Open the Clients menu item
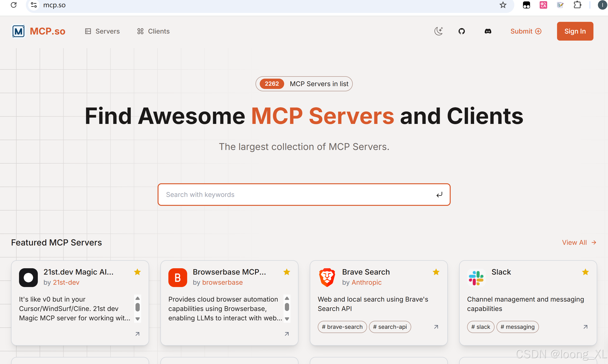The image size is (608, 364). coord(154,31)
